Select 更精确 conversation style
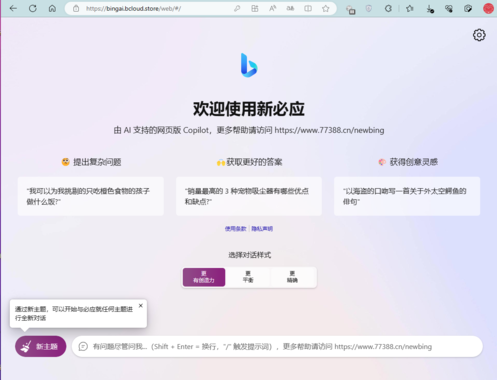The image size is (497, 380). point(292,277)
